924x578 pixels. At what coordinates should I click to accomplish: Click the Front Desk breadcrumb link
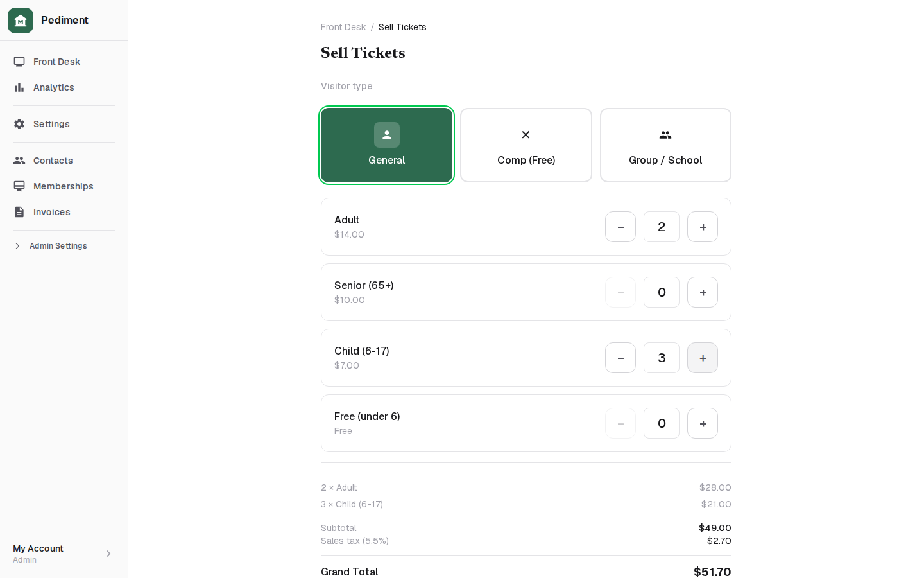click(343, 27)
